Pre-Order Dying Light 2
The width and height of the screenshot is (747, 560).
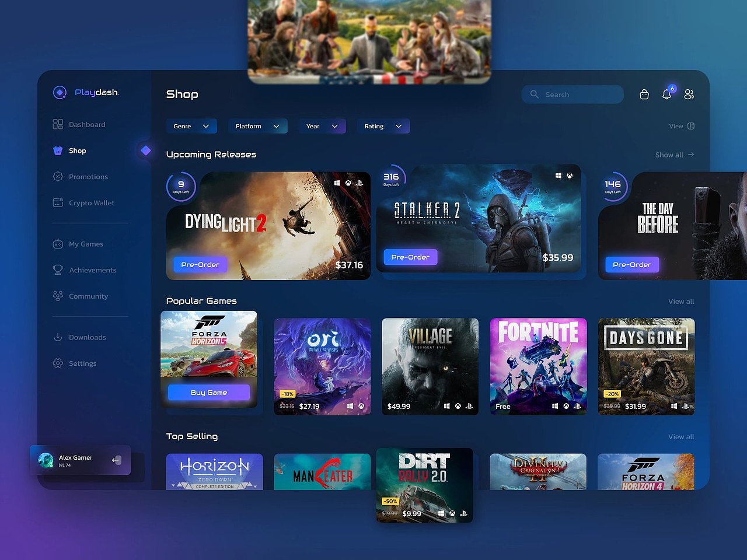click(200, 265)
